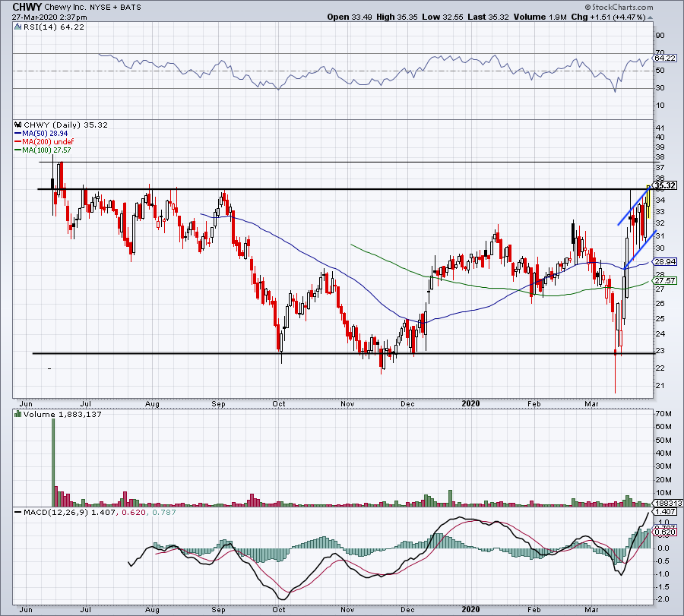Click the High 35.35 value
Screen dimensions: 684x616
click(397, 17)
